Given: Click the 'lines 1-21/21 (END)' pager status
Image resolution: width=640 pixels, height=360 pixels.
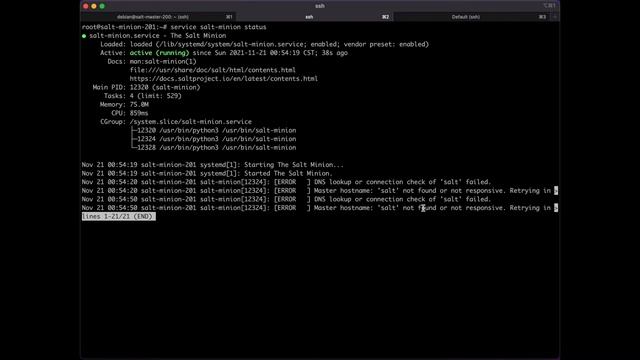Looking at the screenshot, I should (x=118, y=216).
